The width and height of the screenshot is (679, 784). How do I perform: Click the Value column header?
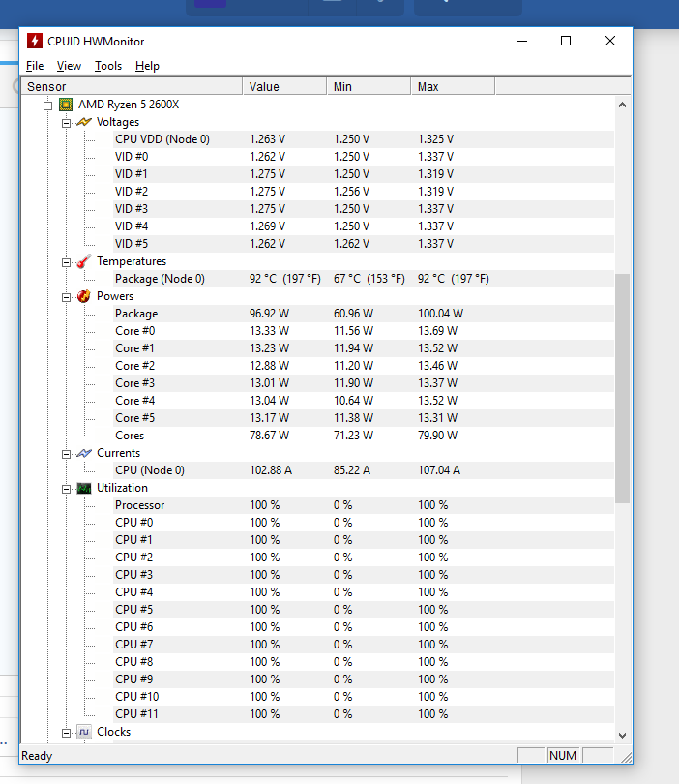(284, 86)
